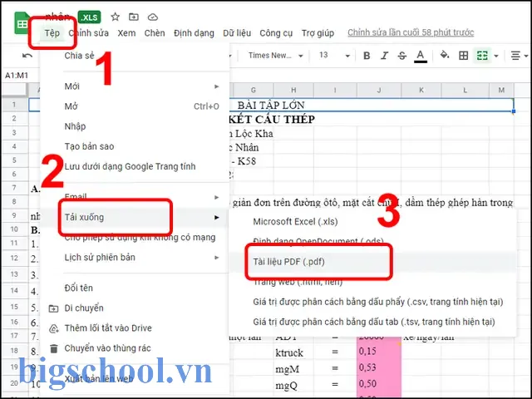
Task: Click the ktruck label cell
Action: click(293, 352)
